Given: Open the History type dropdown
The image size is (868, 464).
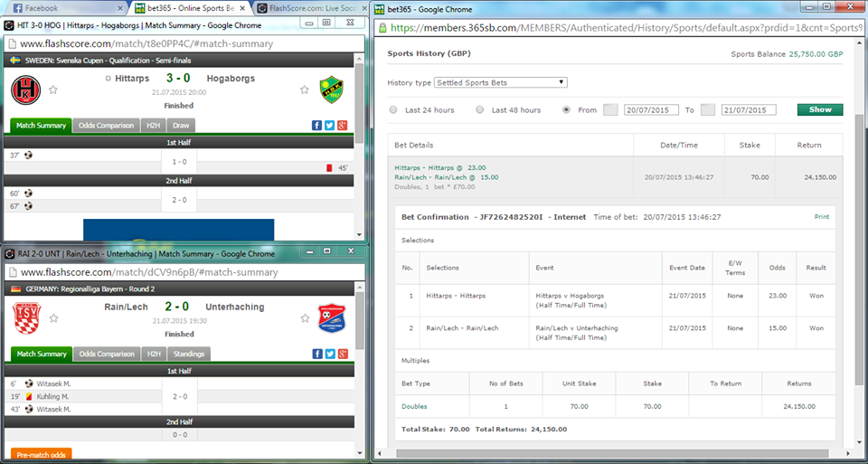Looking at the screenshot, I should coord(500,82).
